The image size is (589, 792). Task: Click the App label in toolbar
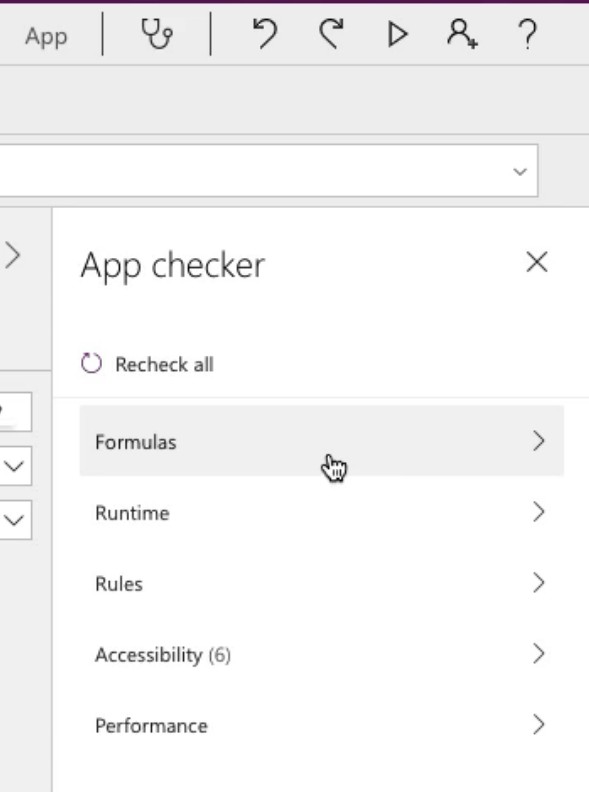click(x=46, y=36)
